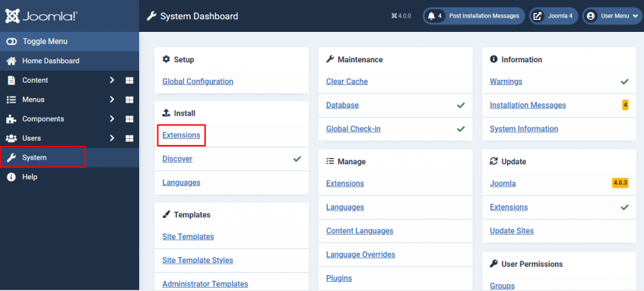Click the Help info icon in the sidebar

pos(11,177)
